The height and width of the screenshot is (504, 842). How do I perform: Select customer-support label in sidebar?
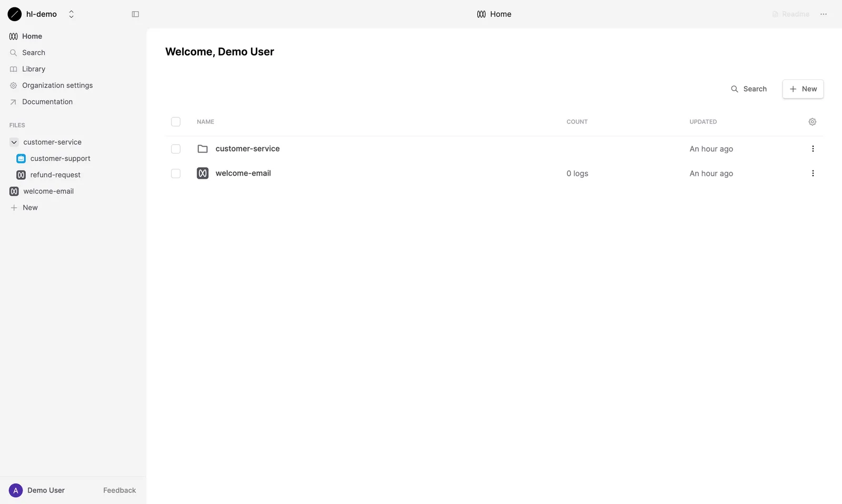[61, 158]
